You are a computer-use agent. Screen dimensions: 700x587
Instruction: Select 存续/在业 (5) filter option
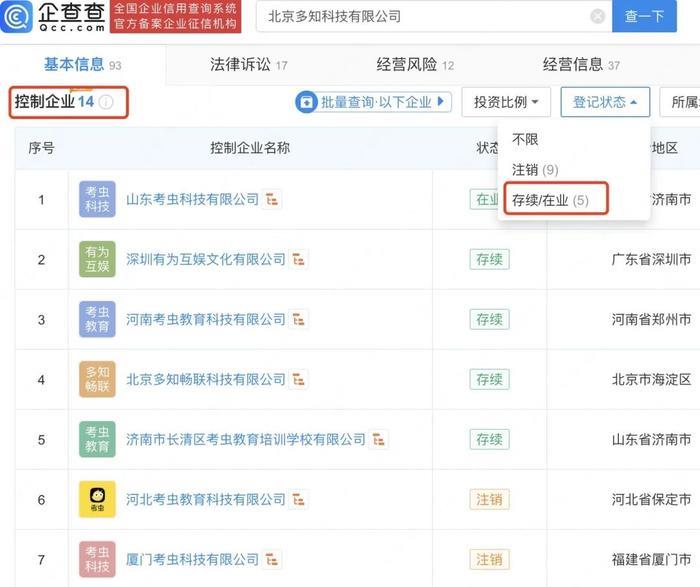(x=554, y=200)
